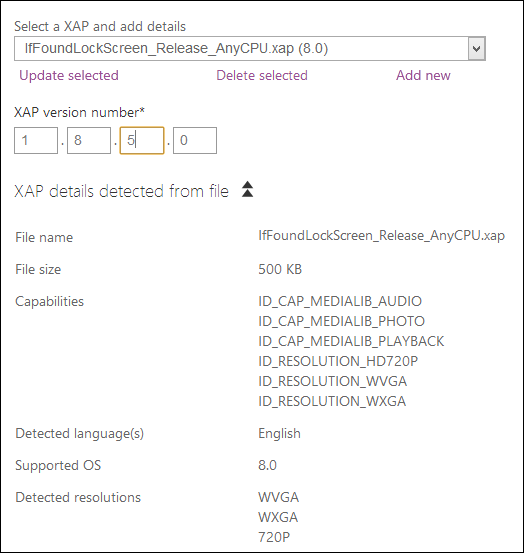Click the WXGA detected resolution
Screen dimensions: 524x553
point(278,517)
